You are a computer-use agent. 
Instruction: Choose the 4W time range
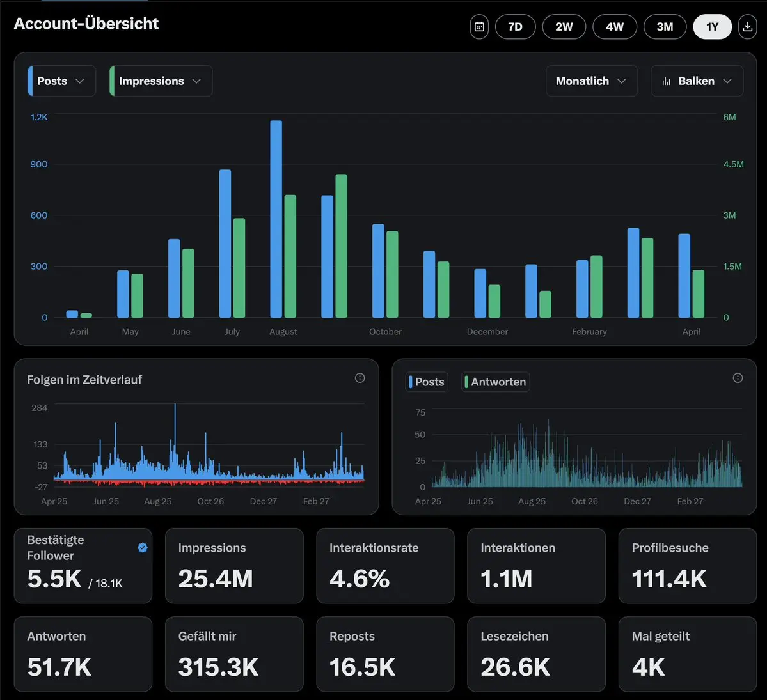pyautogui.click(x=615, y=27)
